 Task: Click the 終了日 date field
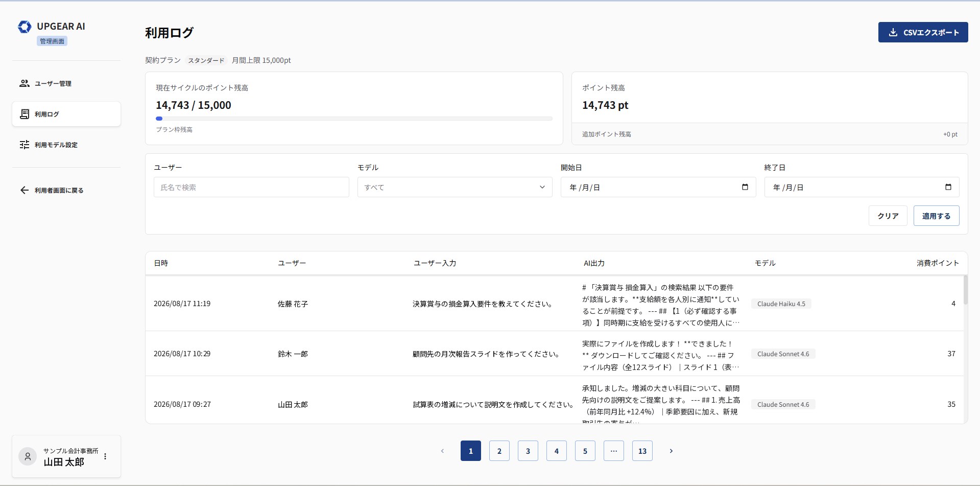(x=862, y=187)
